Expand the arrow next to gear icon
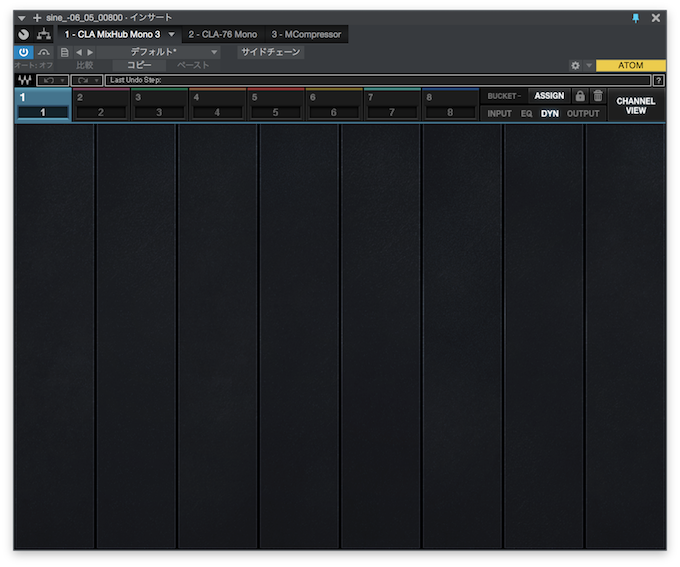This screenshot has height=567, width=680. pyautogui.click(x=589, y=66)
